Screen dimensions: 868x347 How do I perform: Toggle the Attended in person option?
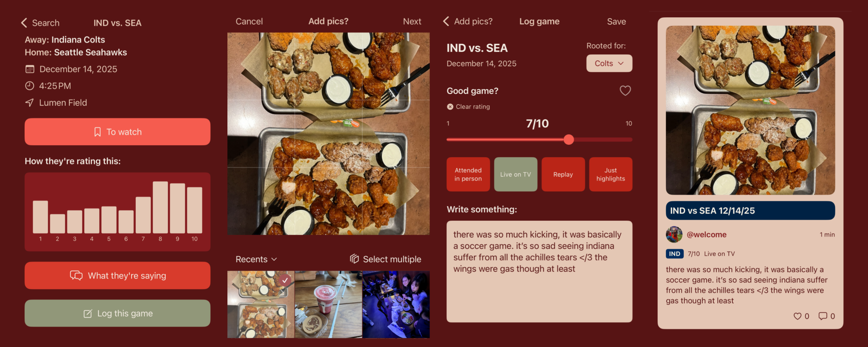468,174
